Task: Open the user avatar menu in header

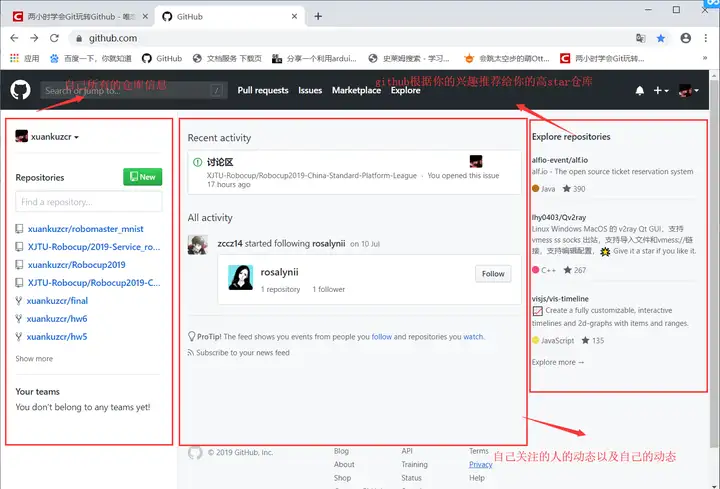Action: pyautogui.click(x=688, y=90)
